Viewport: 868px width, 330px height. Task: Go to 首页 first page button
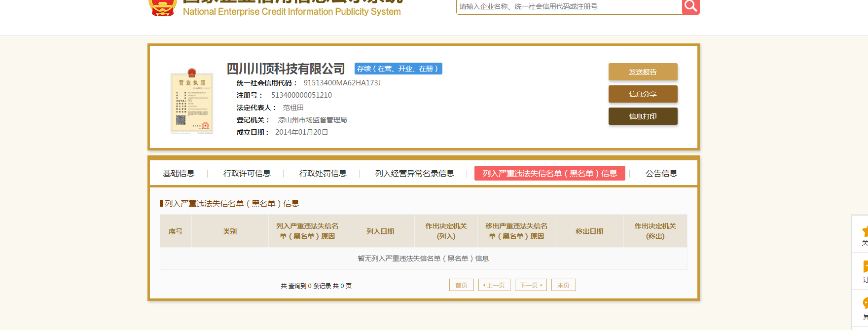(x=462, y=285)
